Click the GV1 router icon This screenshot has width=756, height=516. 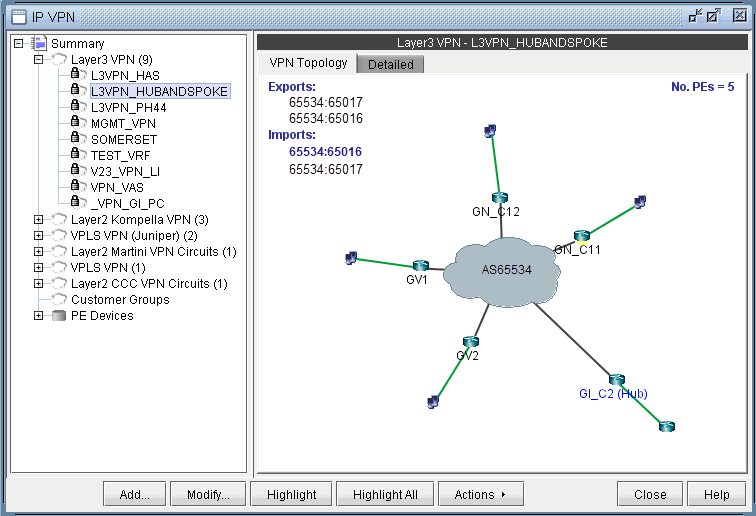pyautogui.click(x=420, y=266)
